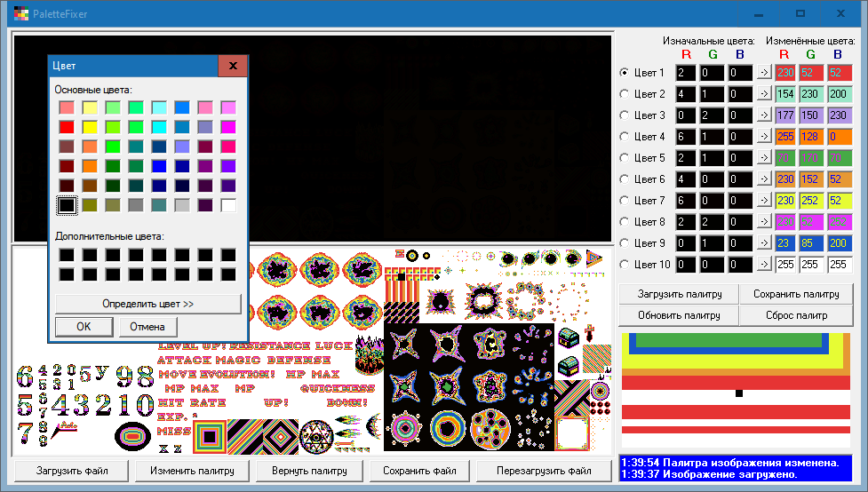Click the arrow button in Цвет 7 row

coord(764,201)
